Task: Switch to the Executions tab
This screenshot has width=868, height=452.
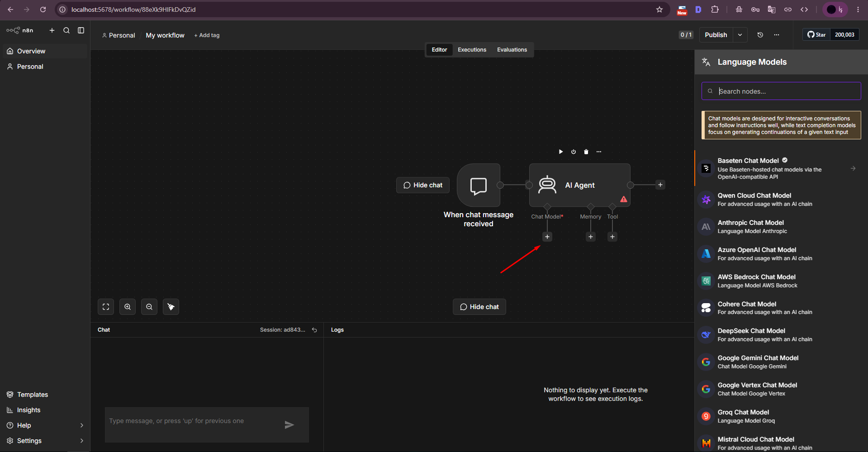Action: (x=472, y=50)
